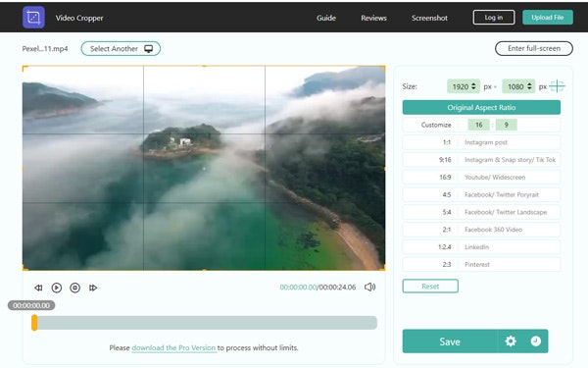Select the 1:1 Instagram post ratio
The height and width of the screenshot is (368, 588).
[481, 142]
